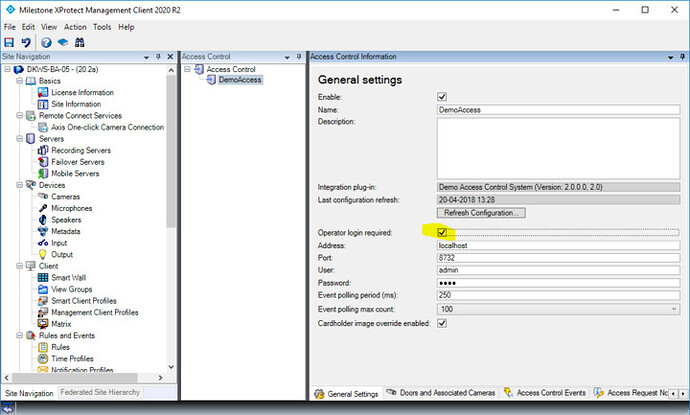This screenshot has height=415, width=690.
Task: Click Site Navigation horizontal scrollbar
Action: [75, 378]
